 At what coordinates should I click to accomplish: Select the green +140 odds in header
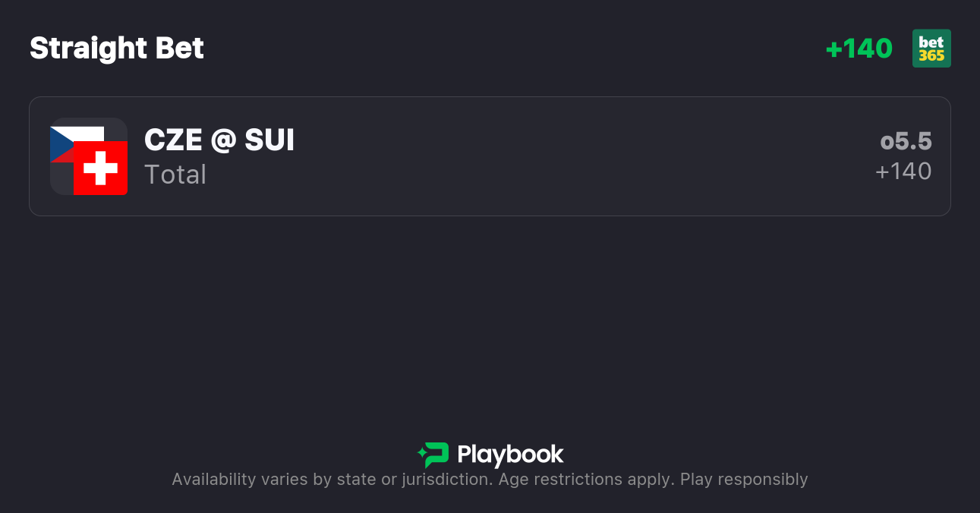point(859,49)
